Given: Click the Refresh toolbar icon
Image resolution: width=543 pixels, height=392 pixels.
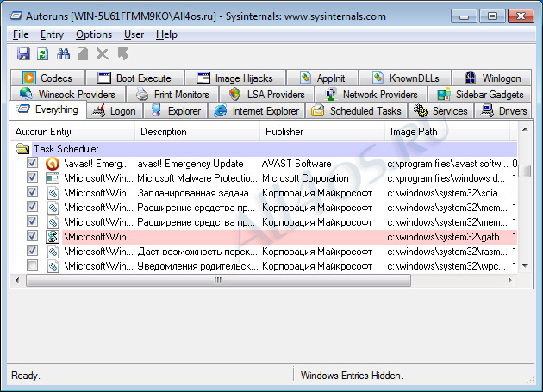Looking at the screenshot, I should (x=42, y=54).
